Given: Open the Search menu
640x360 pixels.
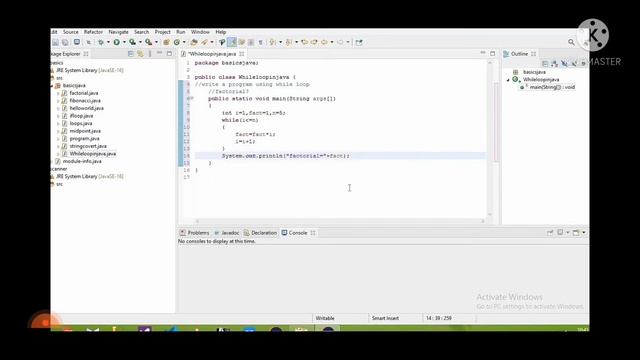Looking at the screenshot, I should pyautogui.click(x=142, y=32).
